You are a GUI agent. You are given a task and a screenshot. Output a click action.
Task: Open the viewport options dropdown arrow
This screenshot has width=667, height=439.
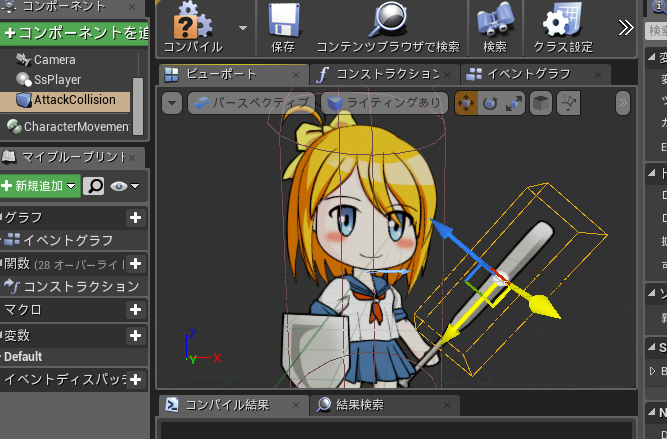pyautogui.click(x=172, y=103)
